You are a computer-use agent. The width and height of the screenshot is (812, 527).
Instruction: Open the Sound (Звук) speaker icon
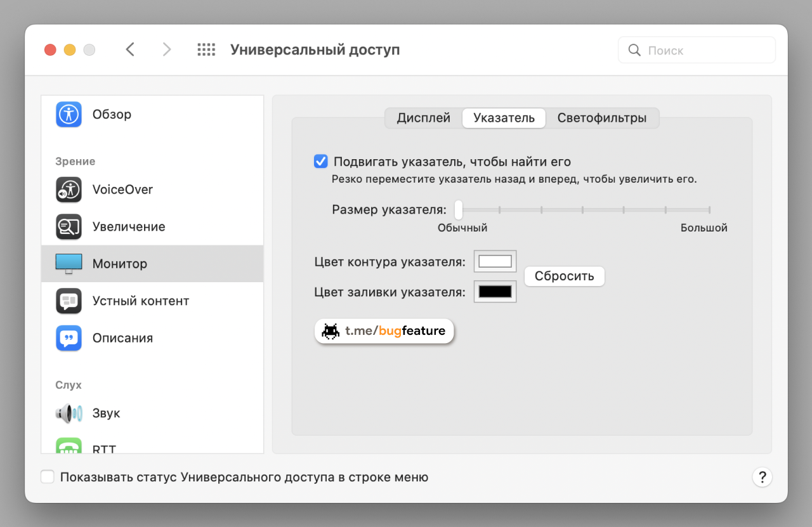coord(69,413)
